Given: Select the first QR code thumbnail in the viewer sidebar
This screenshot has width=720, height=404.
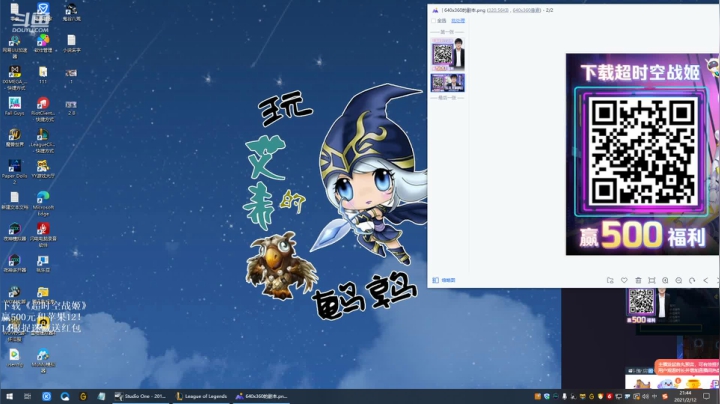Looking at the screenshot, I should 448,54.
